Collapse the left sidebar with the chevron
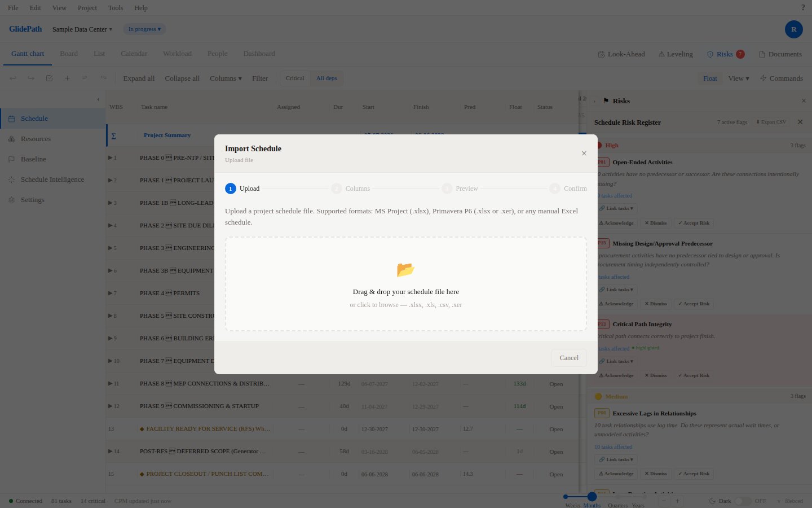The width and height of the screenshot is (812, 508). (x=98, y=99)
